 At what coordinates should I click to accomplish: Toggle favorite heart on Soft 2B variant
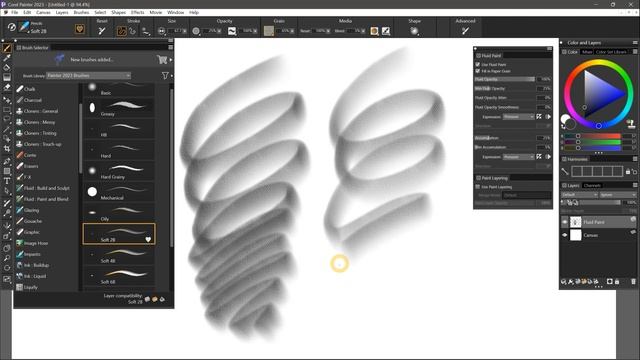148,240
